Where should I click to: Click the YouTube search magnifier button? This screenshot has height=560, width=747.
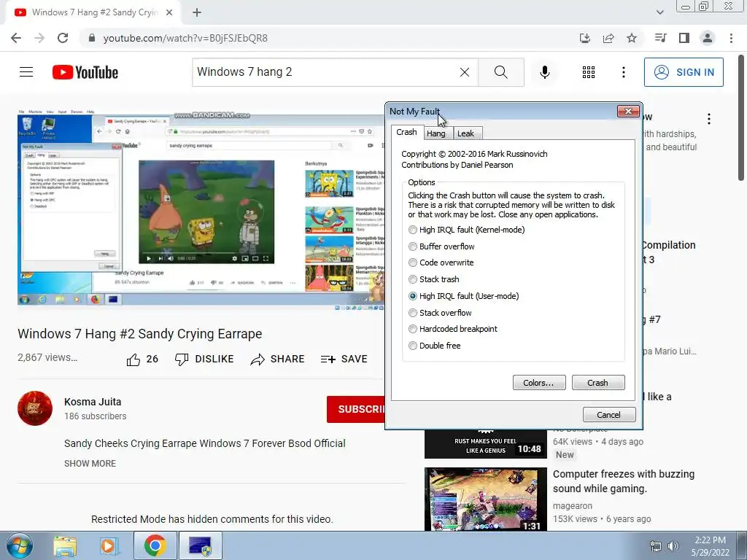tap(500, 72)
